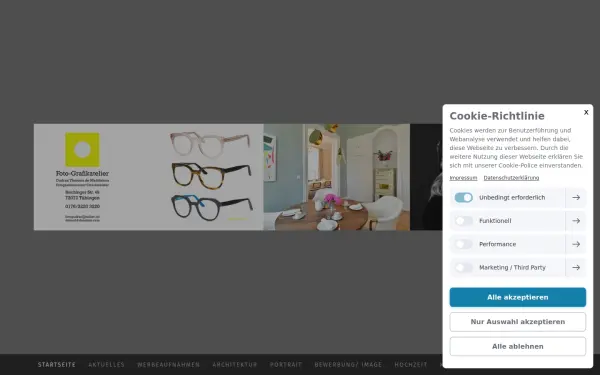
Task: Open the Bewerbung/ Image menu item
Action: [x=348, y=365]
